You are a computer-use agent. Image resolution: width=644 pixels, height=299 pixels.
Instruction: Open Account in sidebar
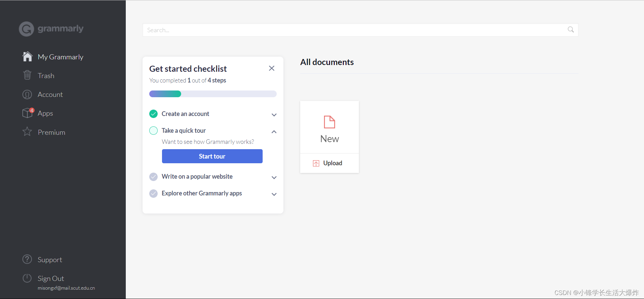(50, 95)
